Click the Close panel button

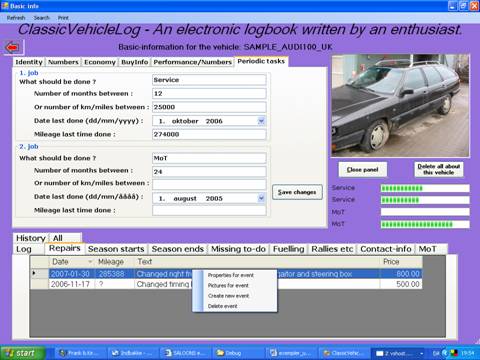click(x=363, y=170)
